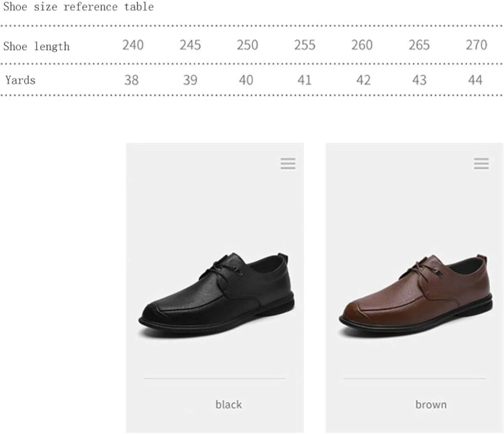Click the 'Shoe length' row label
This screenshot has width=504, height=434.
36,46
